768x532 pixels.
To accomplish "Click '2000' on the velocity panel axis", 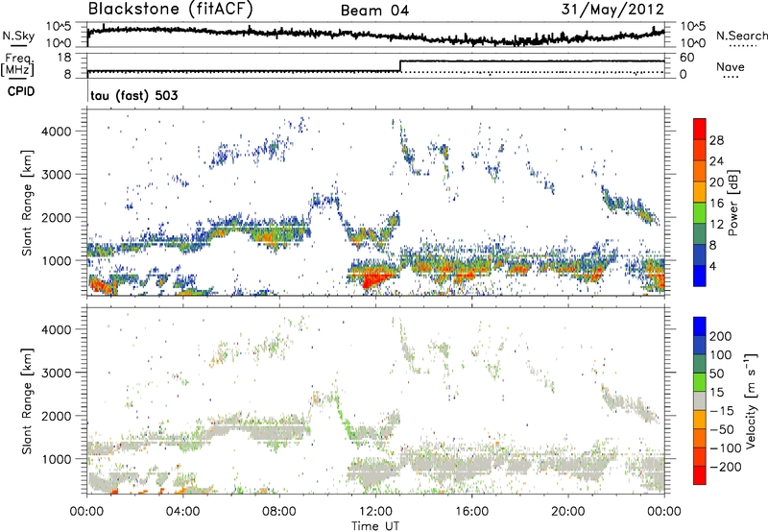I will click(56, 416).
